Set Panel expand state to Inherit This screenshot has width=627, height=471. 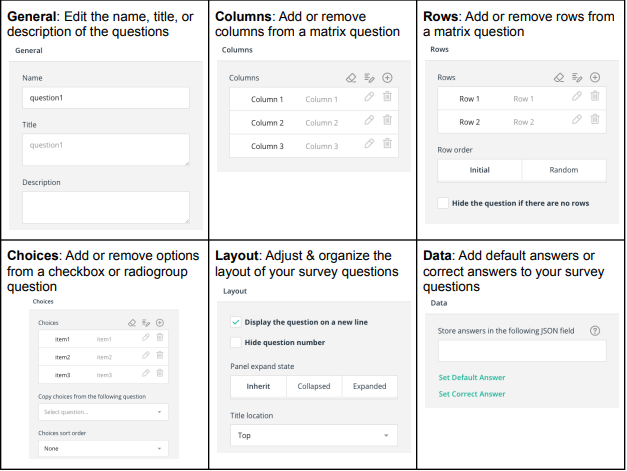[258, 386]
